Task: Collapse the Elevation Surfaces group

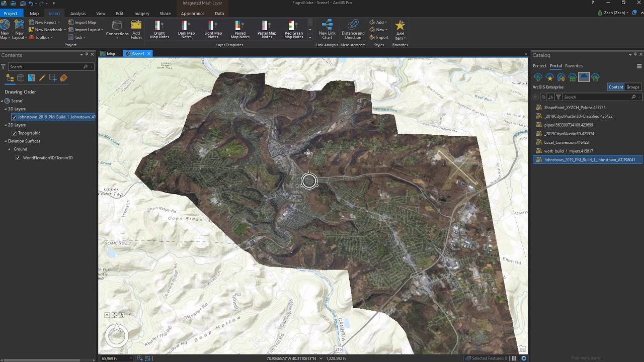Action: (x=6, y=141)
